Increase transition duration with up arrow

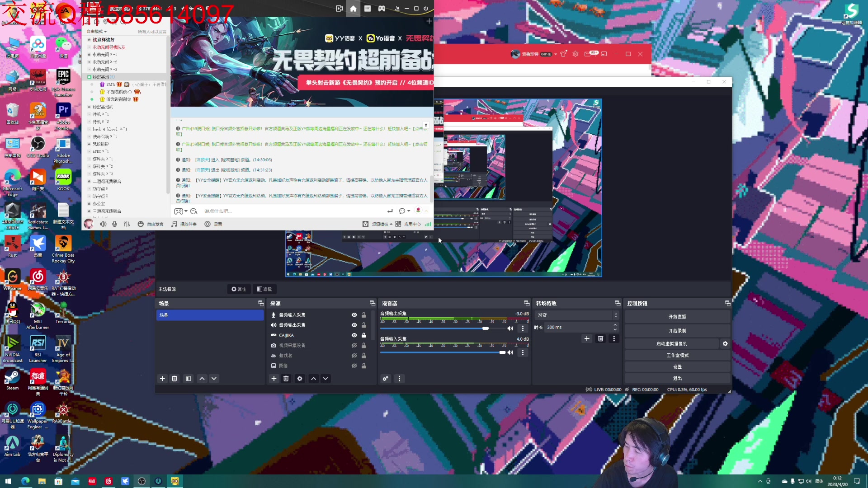[615, 325]
